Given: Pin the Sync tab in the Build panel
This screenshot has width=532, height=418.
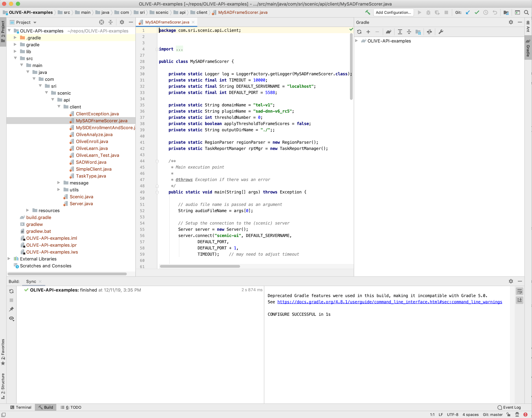Looking at the screenshot, I should [x=11, y=309].
